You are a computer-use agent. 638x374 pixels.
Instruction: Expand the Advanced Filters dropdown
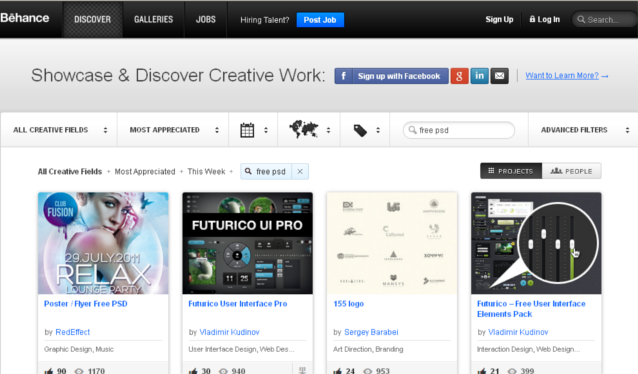point(583,130)
